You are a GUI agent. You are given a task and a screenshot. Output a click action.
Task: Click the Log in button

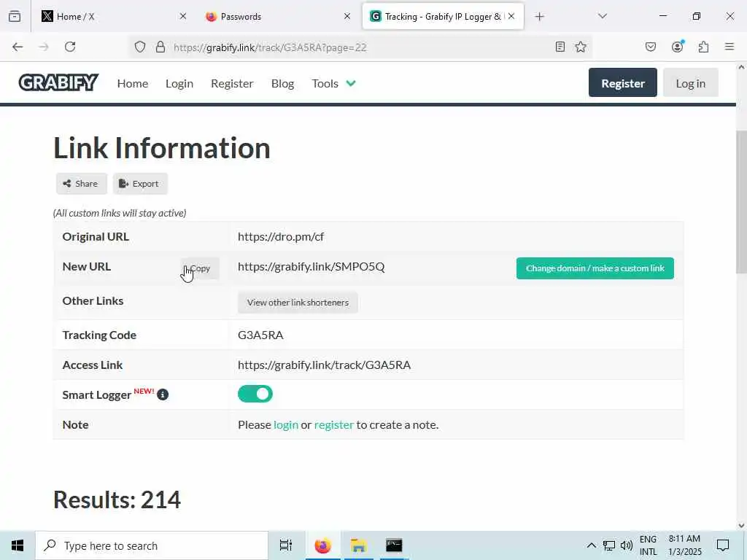(690, 83)
